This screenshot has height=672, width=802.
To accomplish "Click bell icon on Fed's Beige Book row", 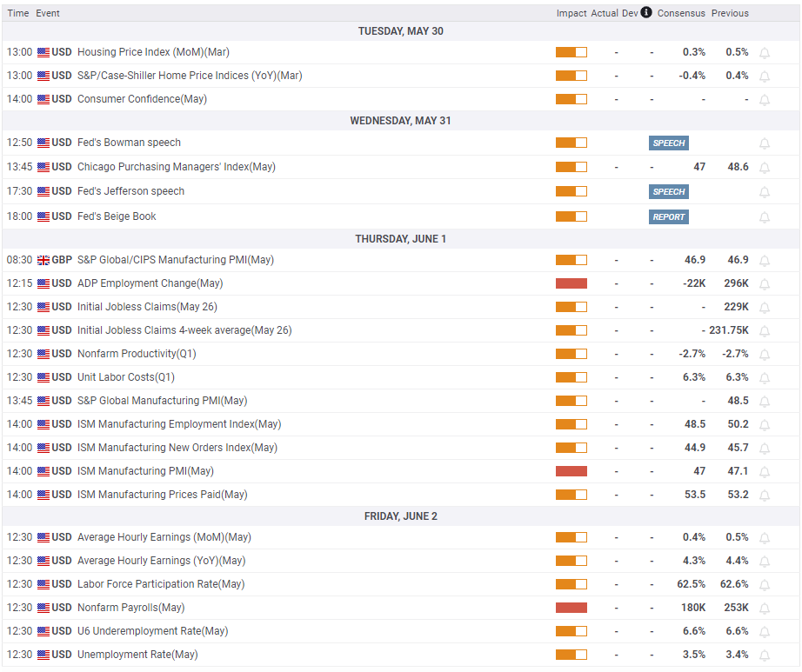I will 765,217.
